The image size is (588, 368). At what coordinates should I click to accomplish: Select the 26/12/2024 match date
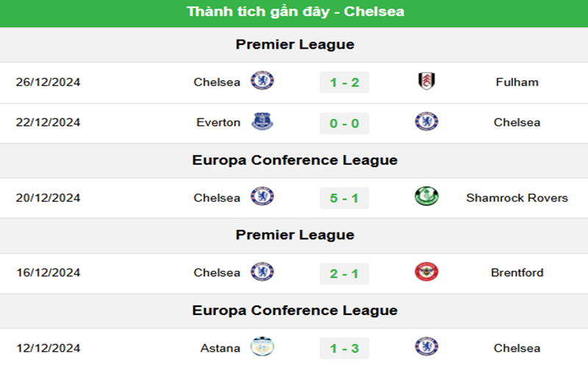pos(48,82)
